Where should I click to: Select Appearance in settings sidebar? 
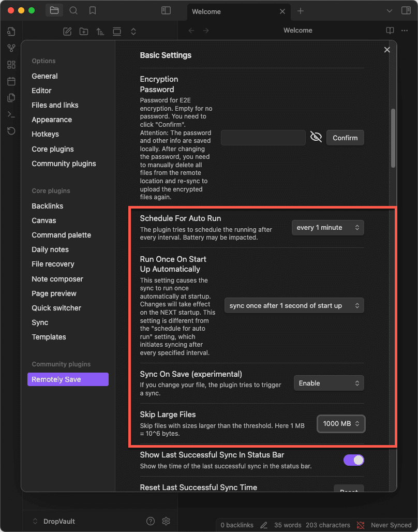point(52,120)
